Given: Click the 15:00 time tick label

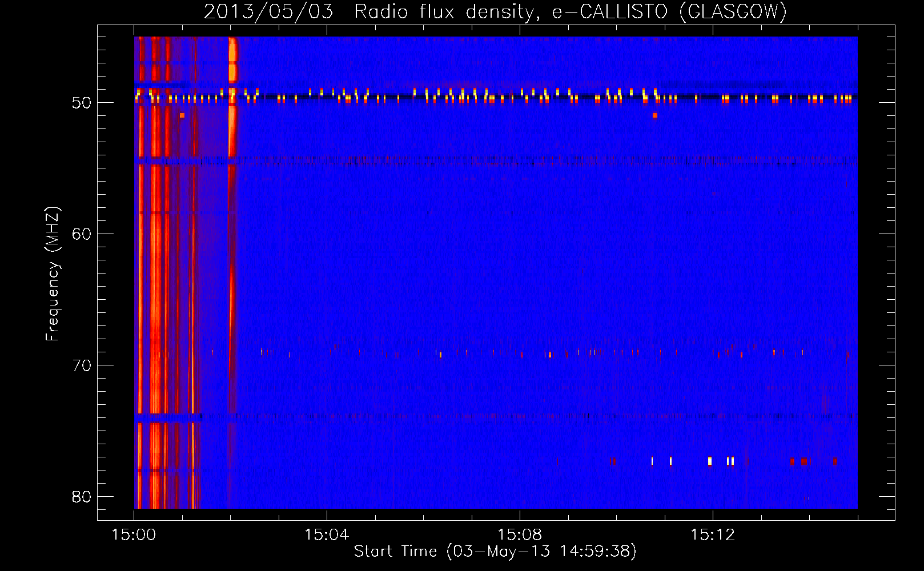Looking at the screenshot, I should tap(134, 535).
